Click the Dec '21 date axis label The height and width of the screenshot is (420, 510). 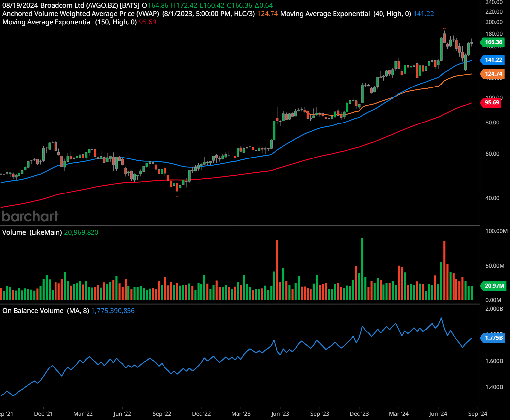click(x=43, y=414)
